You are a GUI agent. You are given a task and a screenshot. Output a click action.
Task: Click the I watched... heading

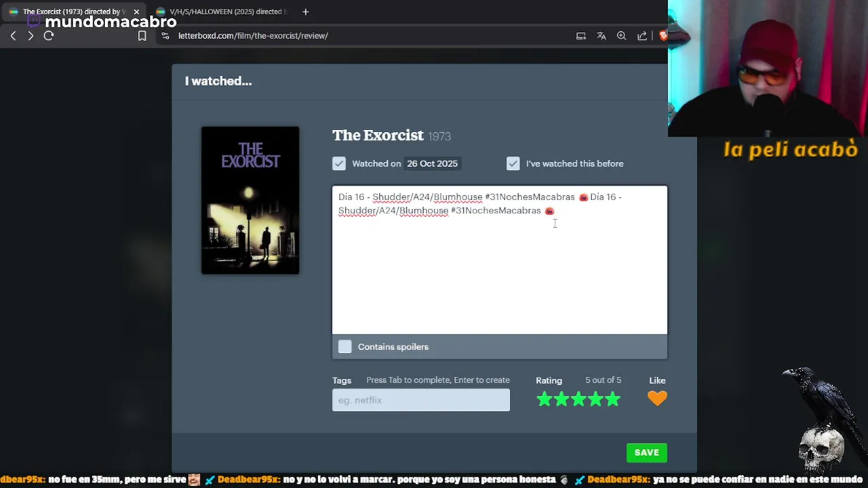218,81
